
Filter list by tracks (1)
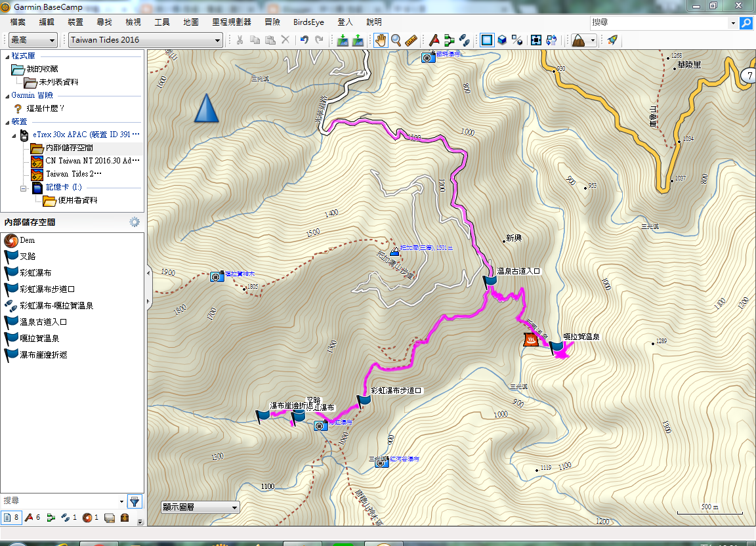(69, 518)
